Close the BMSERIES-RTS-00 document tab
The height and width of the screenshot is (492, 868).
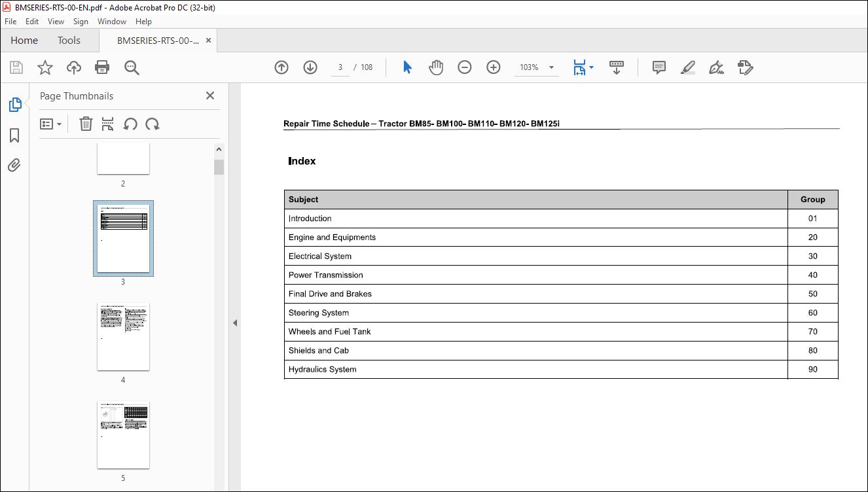(208, 41)
